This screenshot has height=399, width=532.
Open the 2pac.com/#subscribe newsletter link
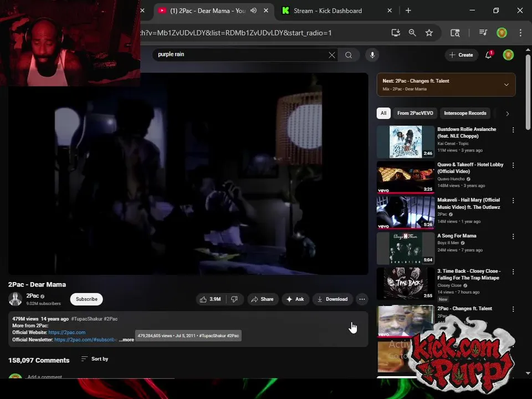(x=86, y=340)
